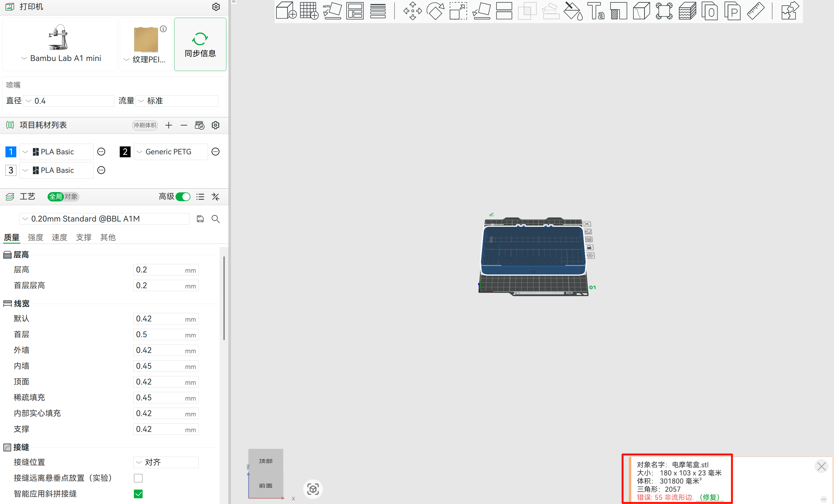
Task: Open the Text shape tool
Action: pos(596,11)
